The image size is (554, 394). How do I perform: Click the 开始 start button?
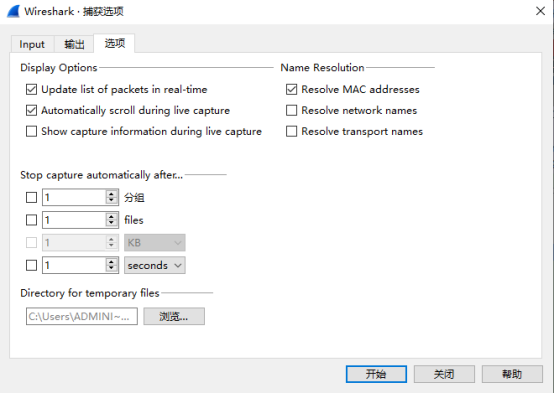click(x=376, y=374)
